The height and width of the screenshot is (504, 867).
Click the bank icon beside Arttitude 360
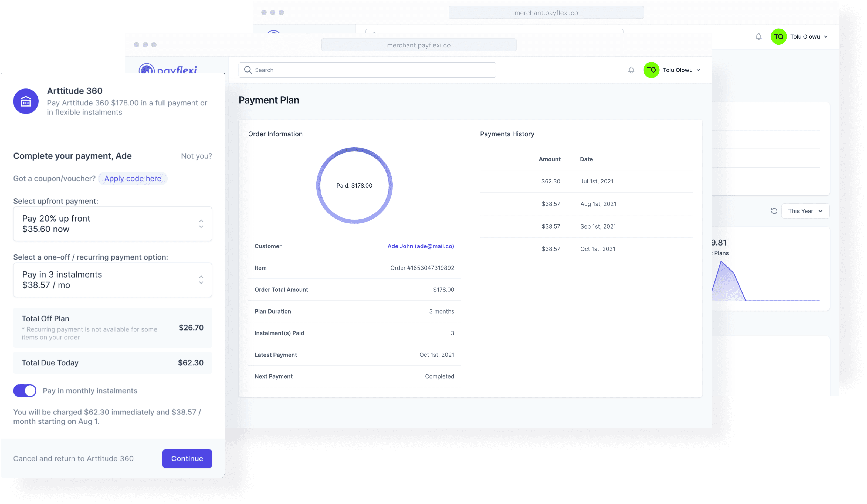26,101
